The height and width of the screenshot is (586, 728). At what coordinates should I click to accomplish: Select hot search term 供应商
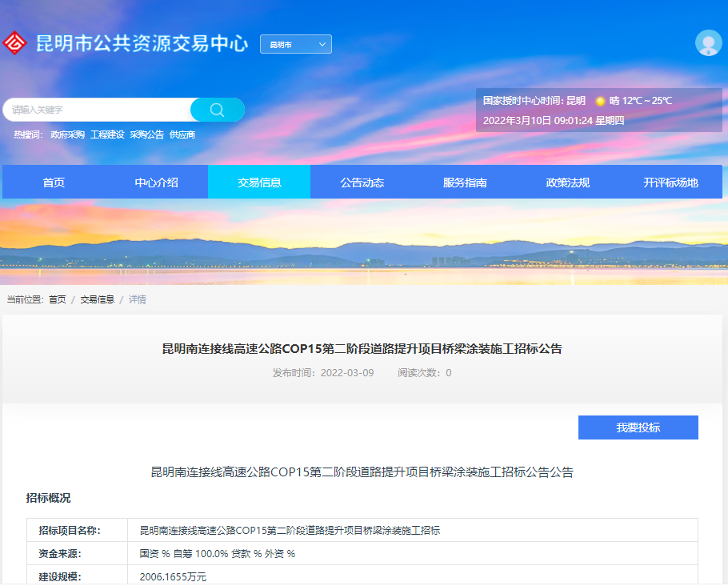point(182,135)
